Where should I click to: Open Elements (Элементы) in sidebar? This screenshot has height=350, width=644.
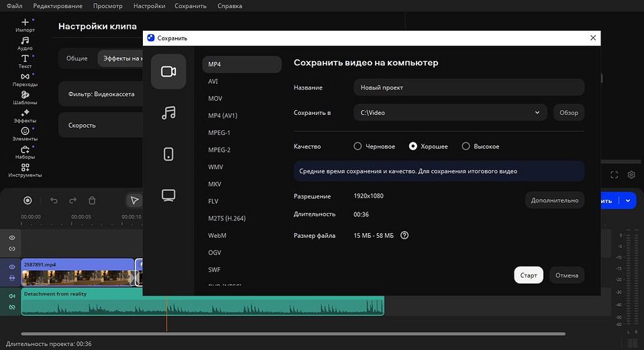[25, 134]
